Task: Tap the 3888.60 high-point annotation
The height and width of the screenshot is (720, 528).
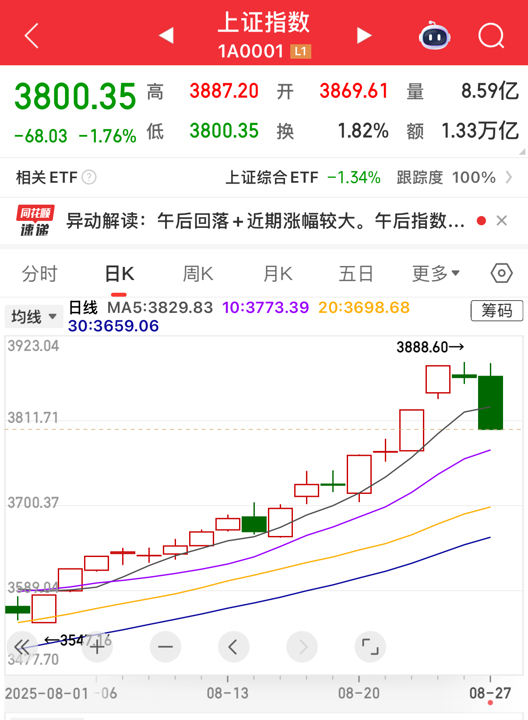Action: pos(430,347)
